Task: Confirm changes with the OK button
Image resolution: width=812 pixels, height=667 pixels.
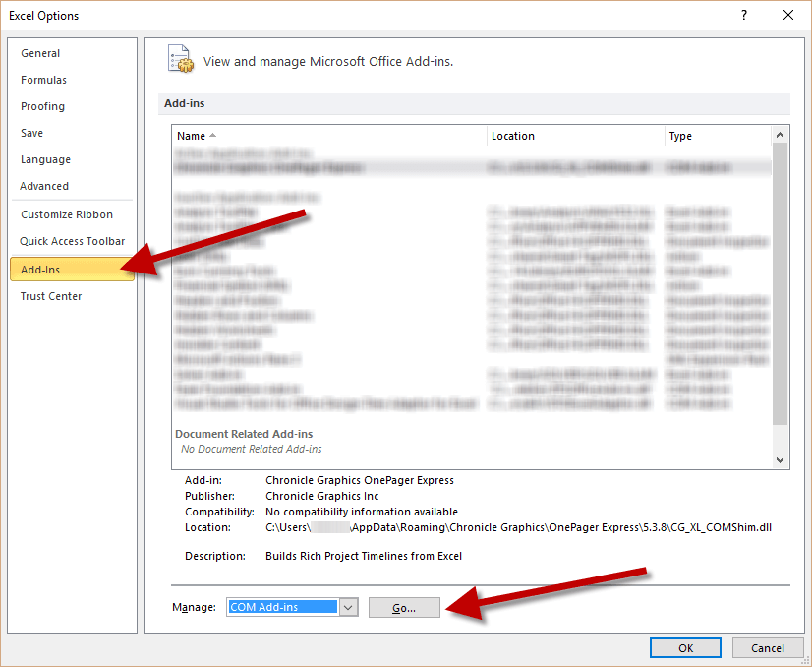Action: pyautogui.click(x=685, y=647)
